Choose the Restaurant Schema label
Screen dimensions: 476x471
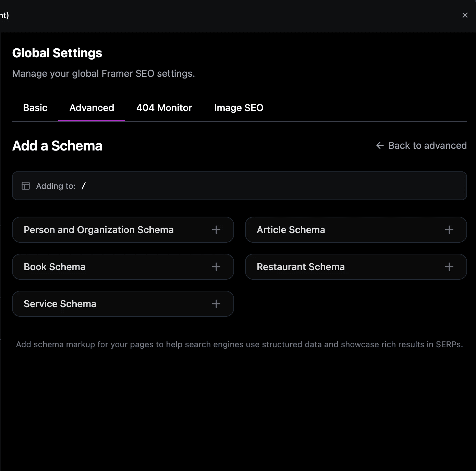pyautogui.click(x=301, y=267)
